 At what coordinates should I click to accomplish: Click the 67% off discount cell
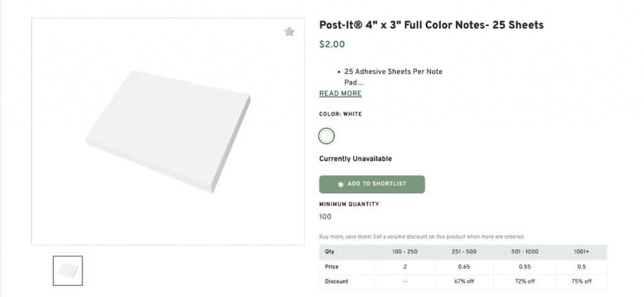(462, 281)
